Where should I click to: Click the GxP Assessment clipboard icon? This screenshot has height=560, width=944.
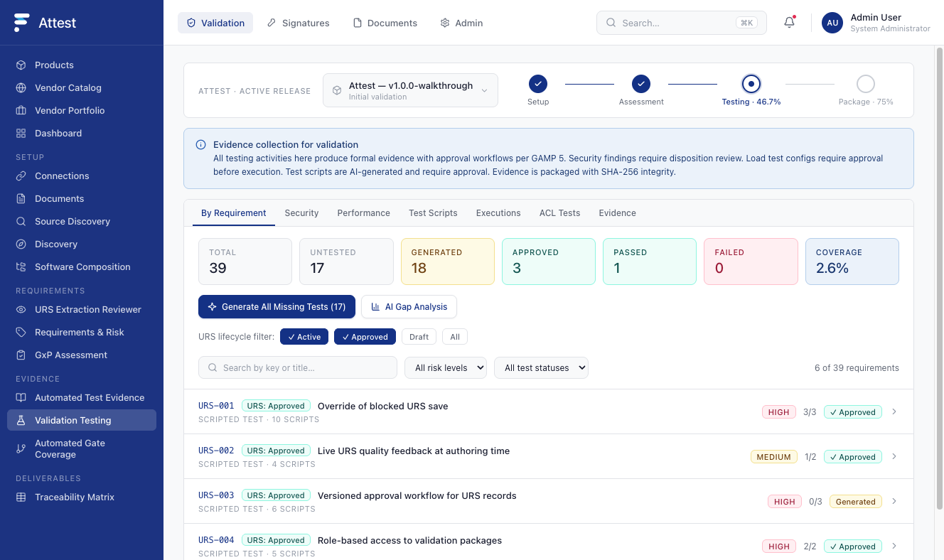pos(21,355)
